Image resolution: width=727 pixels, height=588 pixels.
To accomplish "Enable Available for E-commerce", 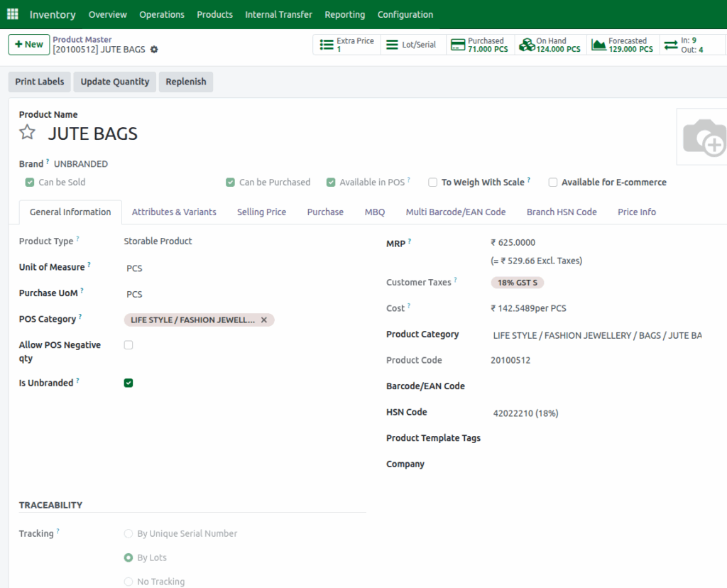I will [553, 182].
